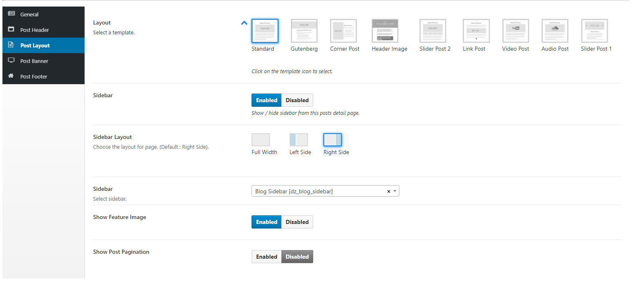Screen dimensions: 644x284
Task: Select the Video Post template icon
Action: [x=515, y=31]
